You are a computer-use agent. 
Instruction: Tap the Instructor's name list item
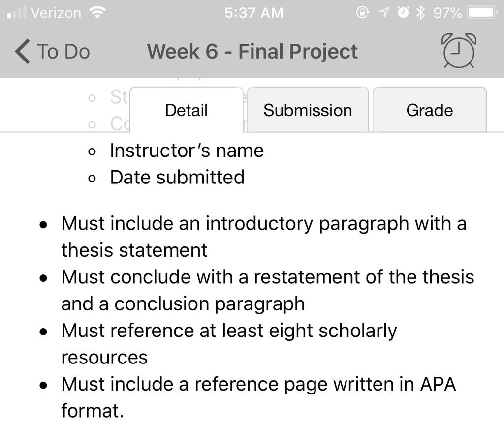click(x=187, y=151)
